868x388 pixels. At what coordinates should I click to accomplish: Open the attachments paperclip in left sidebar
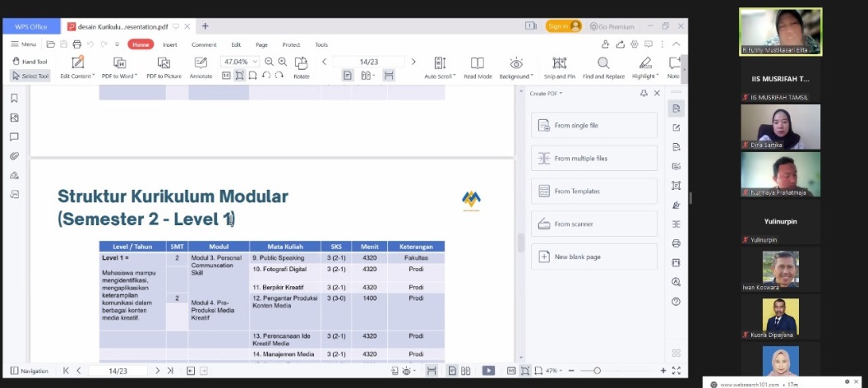point(14,156)
